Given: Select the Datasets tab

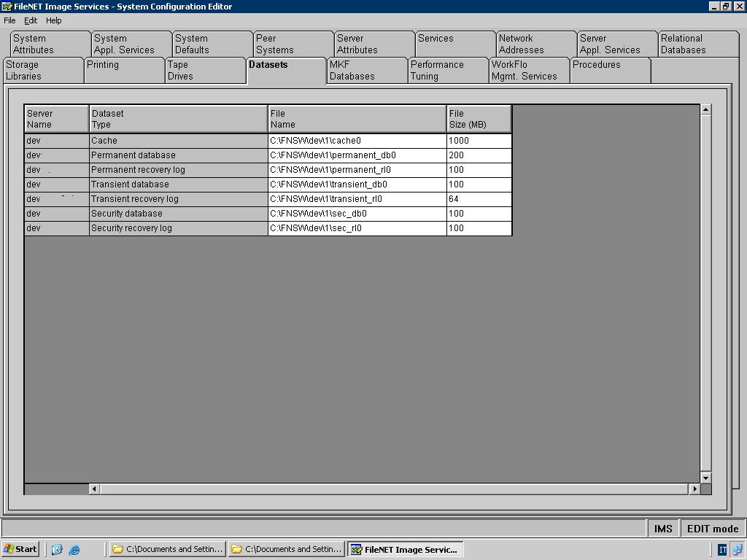Looking at the screenshot, I should coord(286,71).
